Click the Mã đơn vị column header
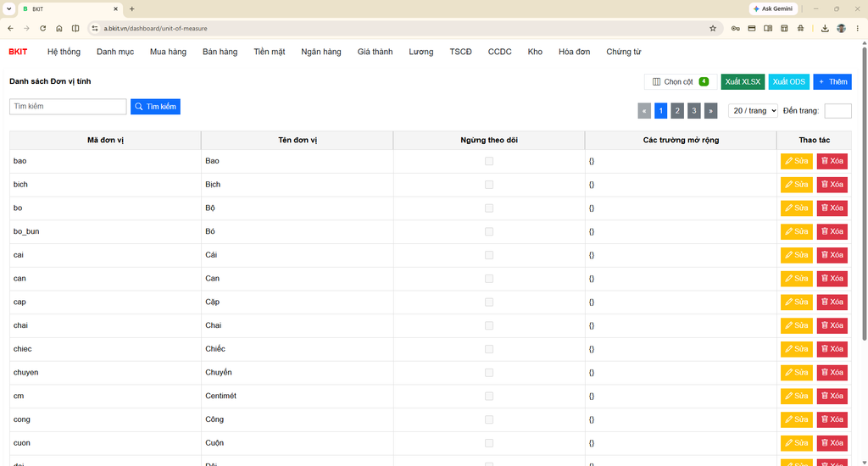 (105, 140)
